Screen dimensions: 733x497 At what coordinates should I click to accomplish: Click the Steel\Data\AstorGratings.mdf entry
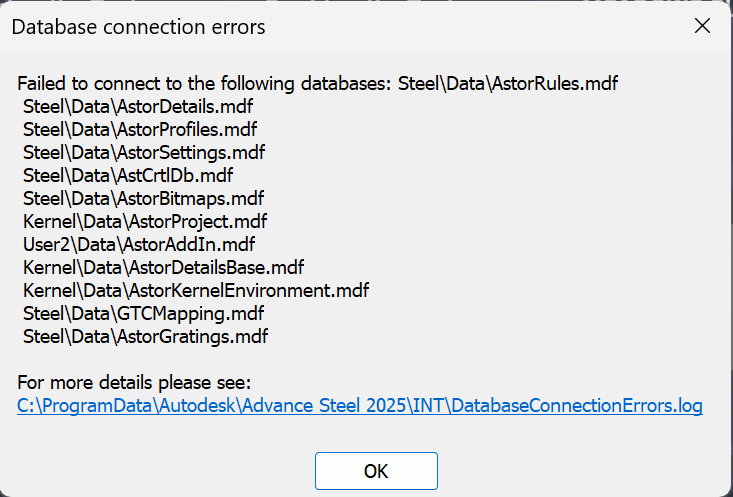(x=145, y=336)
